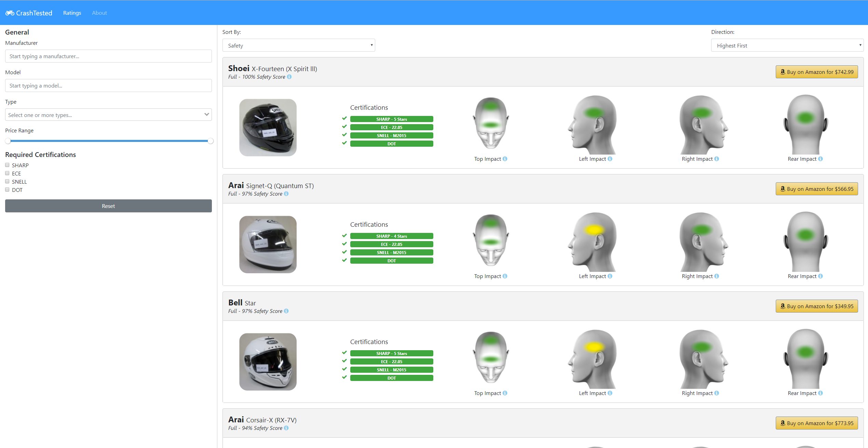Click info icon next to Bell Star Safety Score
The image size is (868, 448).
point(286,311)
